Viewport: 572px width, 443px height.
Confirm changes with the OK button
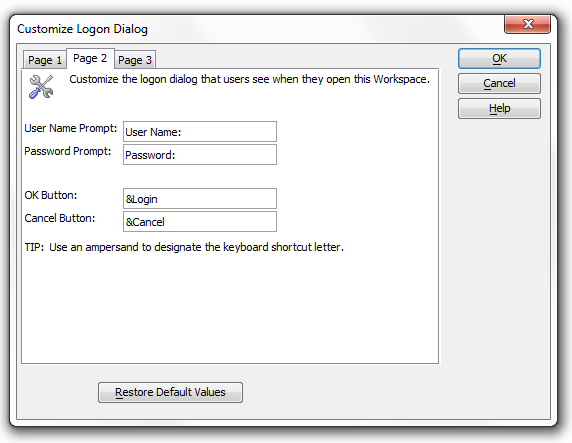[x=499, y=58]
